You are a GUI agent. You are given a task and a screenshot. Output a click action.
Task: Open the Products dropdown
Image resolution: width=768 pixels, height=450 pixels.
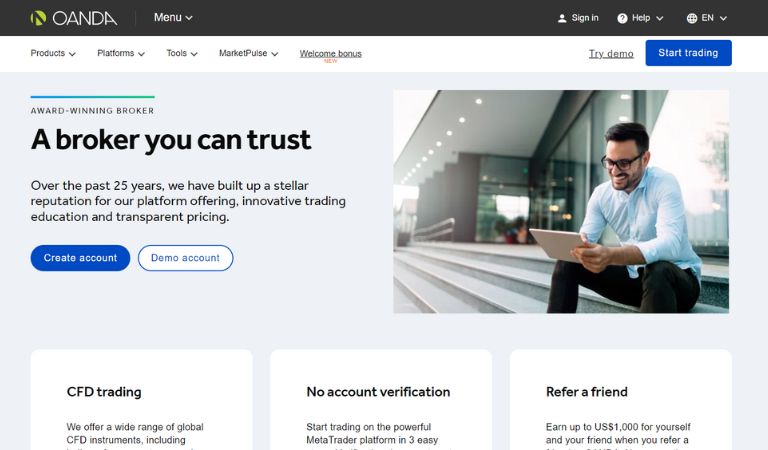point(53,53)
